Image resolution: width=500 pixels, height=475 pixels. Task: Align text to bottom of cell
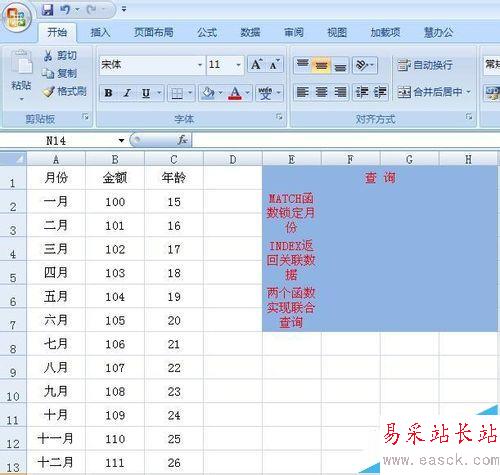(x=340, y=65)
